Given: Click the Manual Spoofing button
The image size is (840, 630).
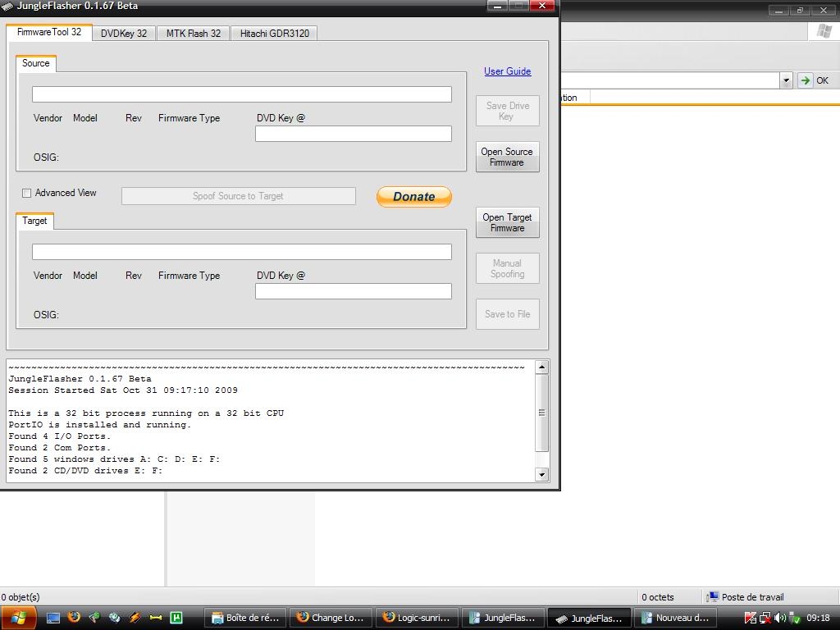Looking at the screenshot, I should click(507, 268).
